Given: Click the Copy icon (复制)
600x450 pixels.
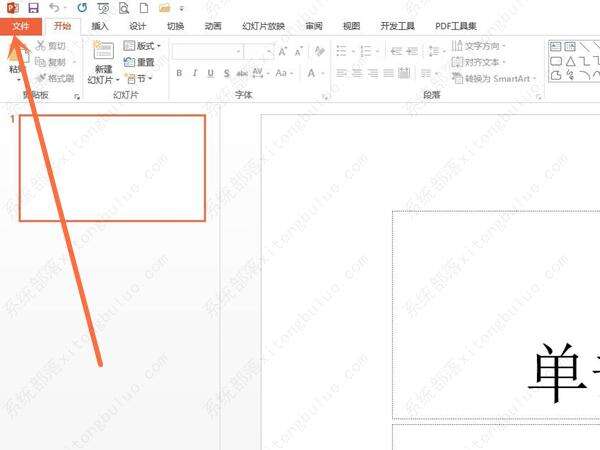Looking at the screenshot, I should point(41,62).
